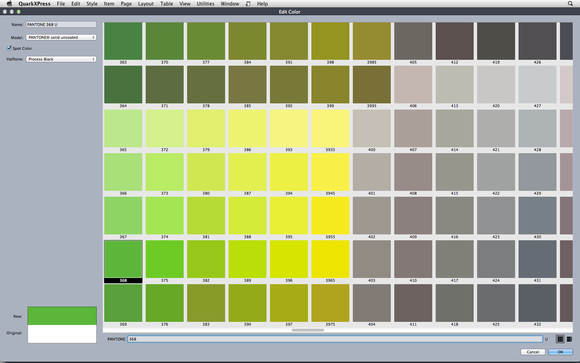Image resolution: width=580 pixels, height=363 pixels.
Task: Select the PANTONE 431 swatch
Action: 537,259
